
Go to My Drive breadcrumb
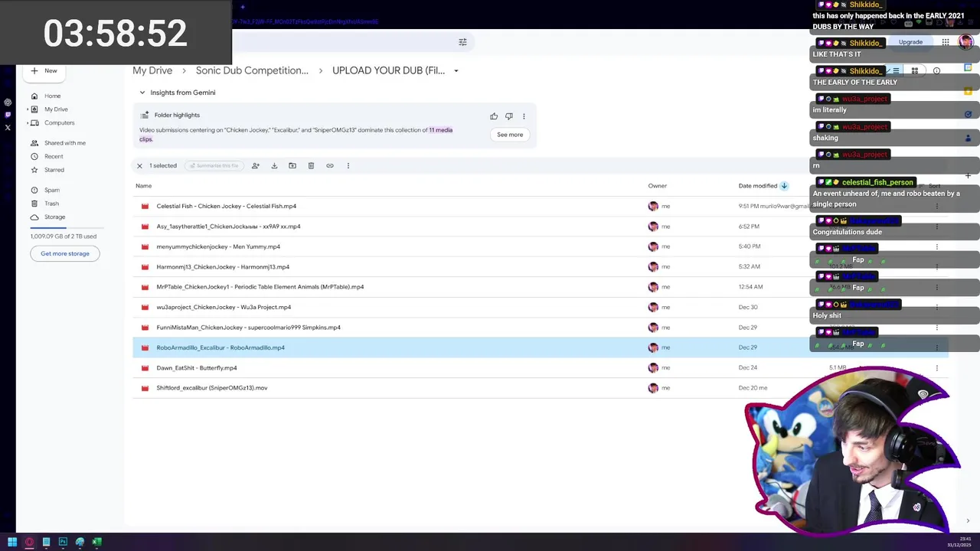point(152,70)
